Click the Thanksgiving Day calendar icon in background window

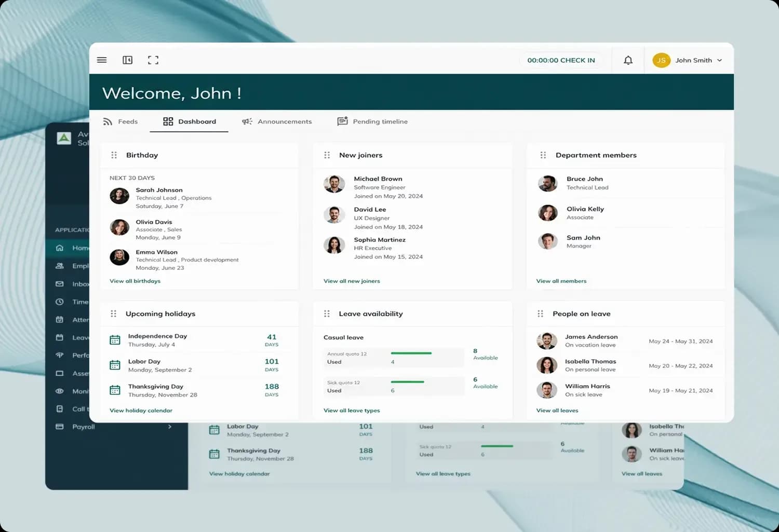[x=214, y=454]
